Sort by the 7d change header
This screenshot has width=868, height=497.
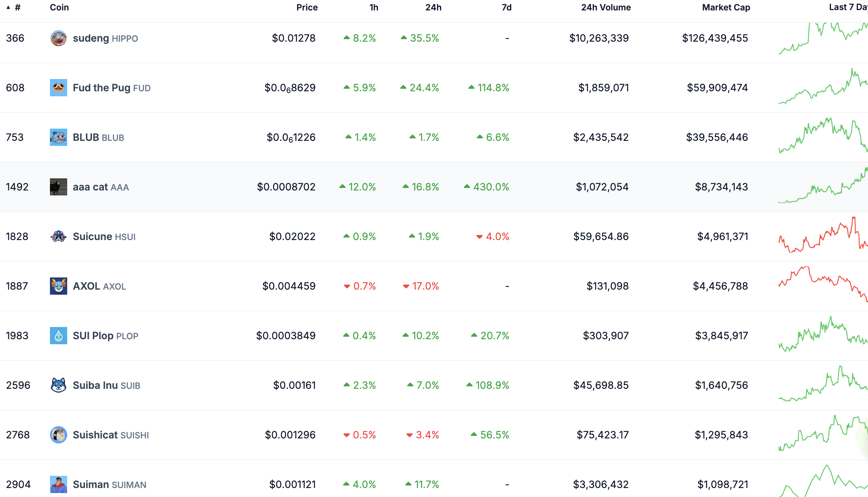(507, 8)
